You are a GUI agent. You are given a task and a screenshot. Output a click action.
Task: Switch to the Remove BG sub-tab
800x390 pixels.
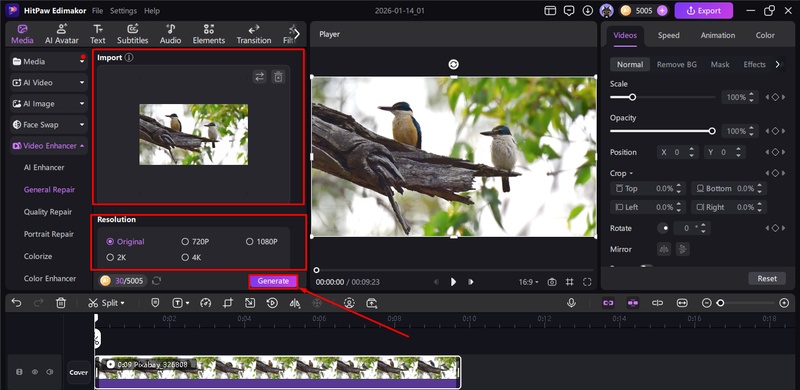pyautogui.click(x=677, y=64)
